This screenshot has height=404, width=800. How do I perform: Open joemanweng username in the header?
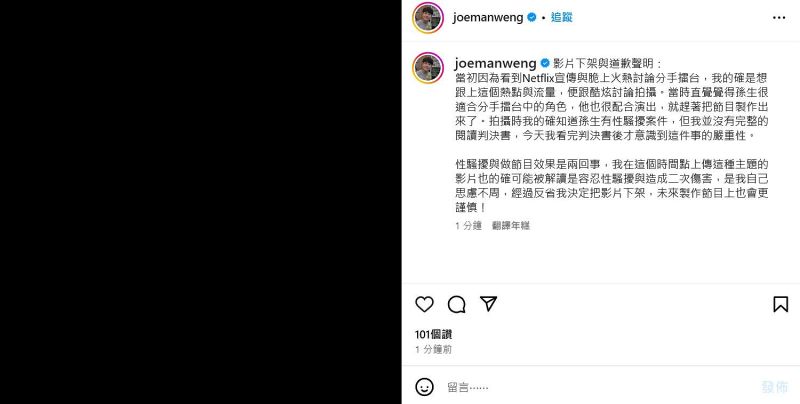pyautogui.click(x=488, y=17)
